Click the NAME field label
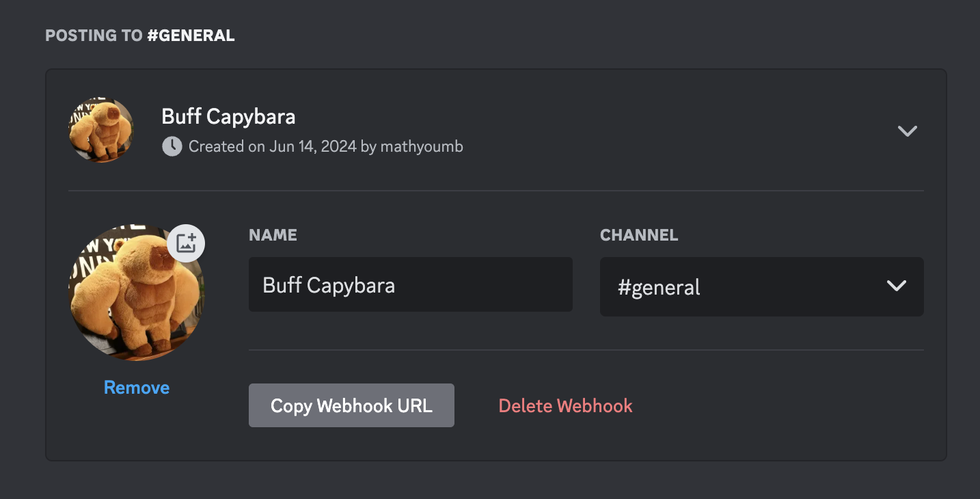This screenshot has width=980, height=499. (273, 235)
